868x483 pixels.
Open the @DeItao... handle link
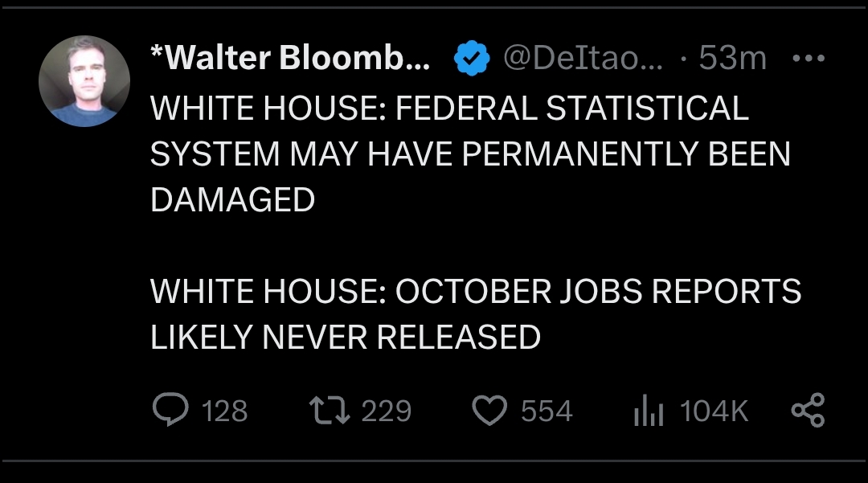point(583,59)
